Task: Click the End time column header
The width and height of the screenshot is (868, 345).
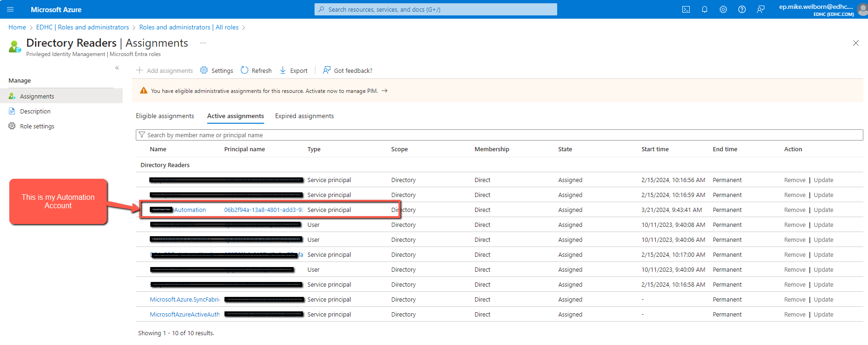Action: pos(725,149)
